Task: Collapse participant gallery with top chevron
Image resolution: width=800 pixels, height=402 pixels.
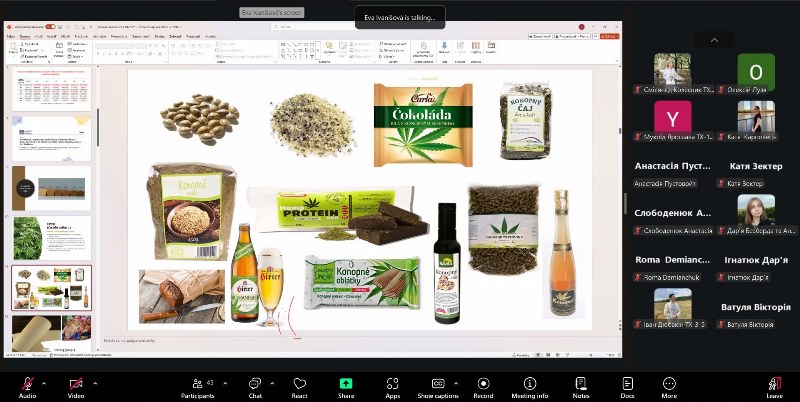Action: tap(714, 40)
